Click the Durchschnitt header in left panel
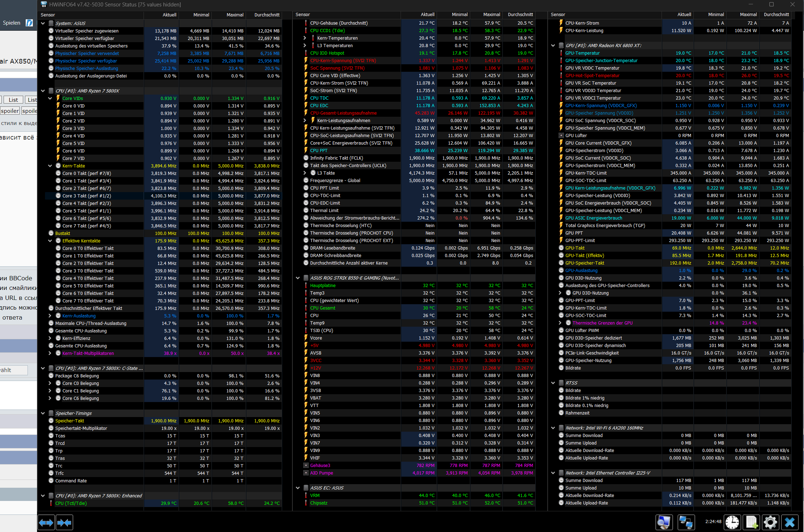The width and height of the screenshot is (804, 532). pyautogui.click(x=267, y=15)
